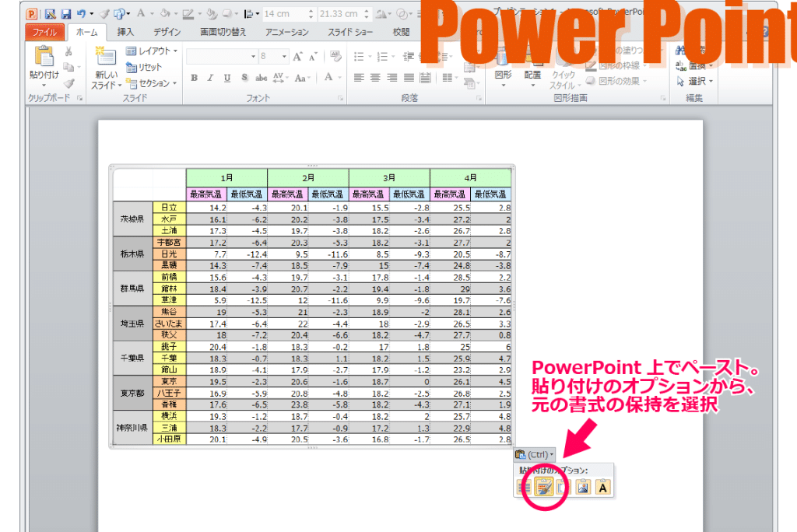Increase height with the 14 cm spinner up
The image size is (797, 532).
coord(311,11)
